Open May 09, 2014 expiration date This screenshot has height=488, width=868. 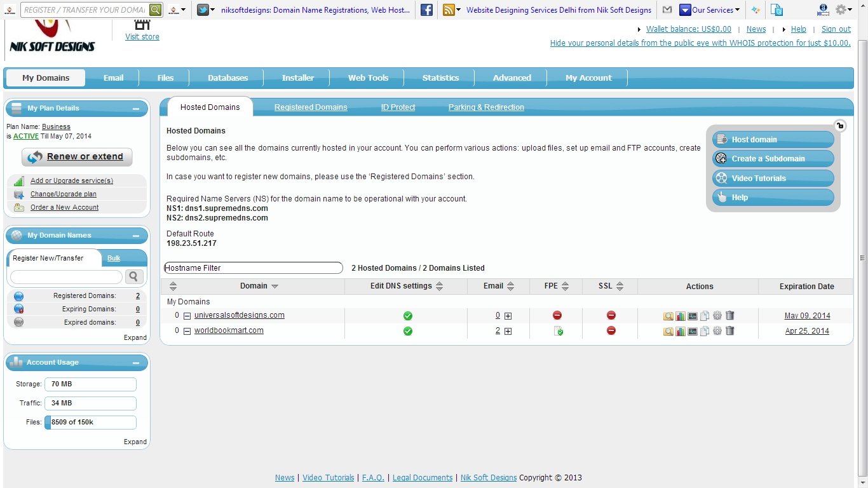click(807, 316)
